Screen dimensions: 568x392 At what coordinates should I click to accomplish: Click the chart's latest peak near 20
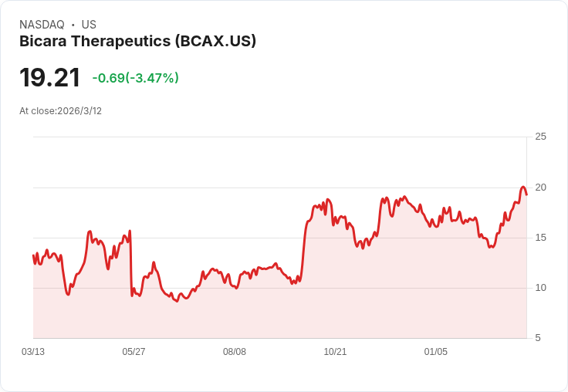click(x=523, y=188)
